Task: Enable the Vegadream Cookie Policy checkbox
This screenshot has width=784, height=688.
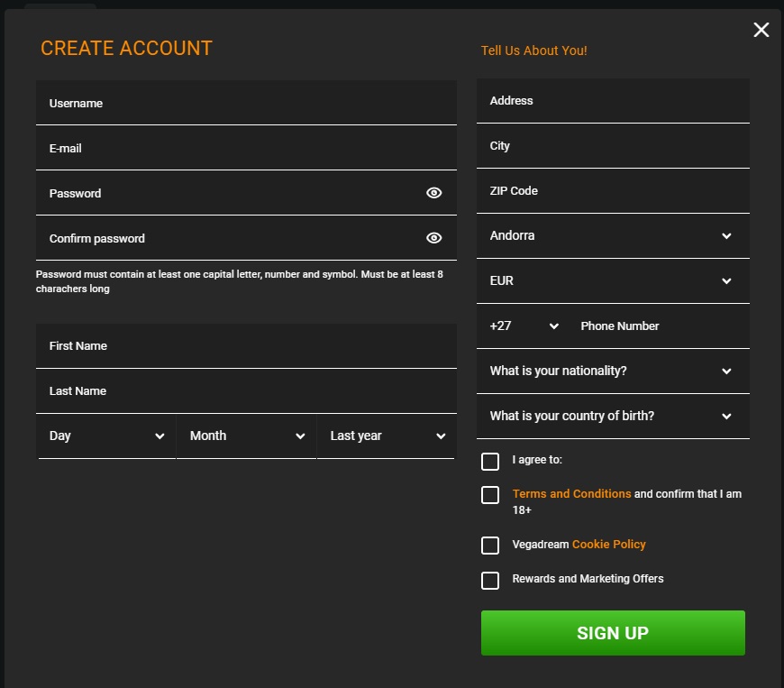Action: click(490, 546)
